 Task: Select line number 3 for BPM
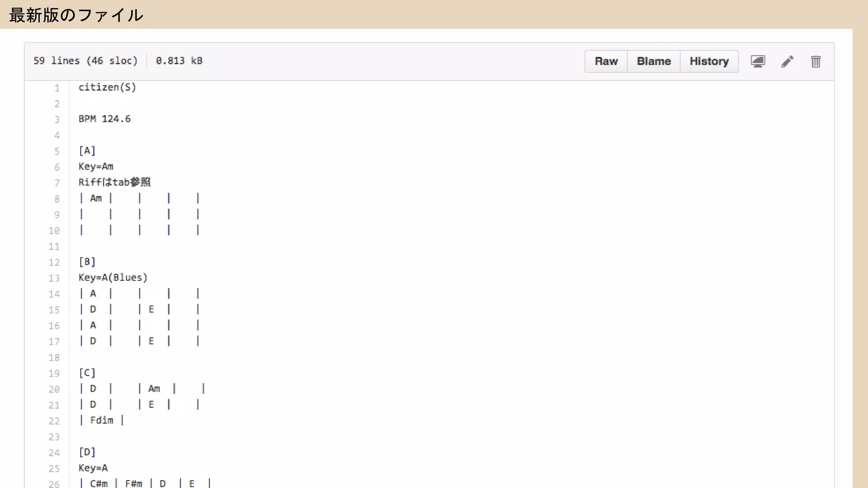(57, 120)
